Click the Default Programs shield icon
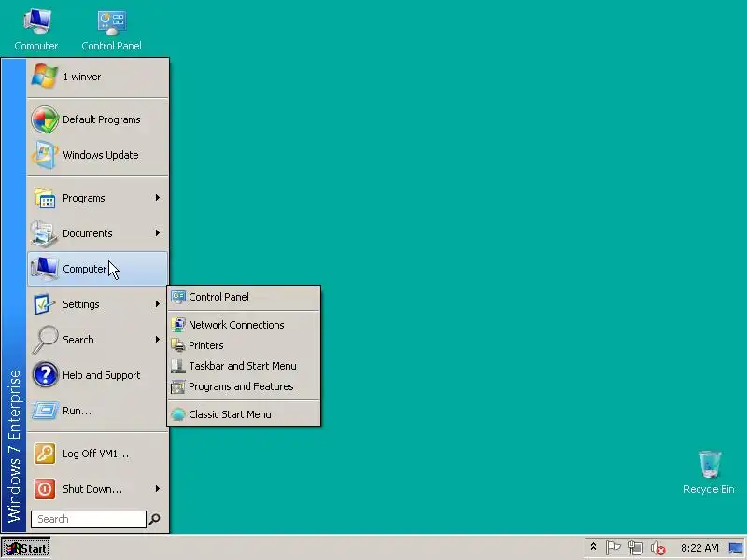The height and width of the screenshot is (560, 747). point(45,119)
